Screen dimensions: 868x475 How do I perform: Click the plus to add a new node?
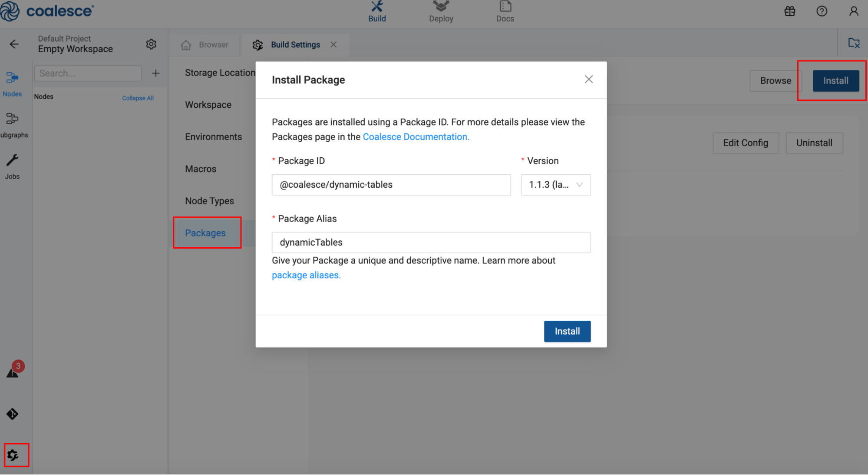(x=155, y=73)
